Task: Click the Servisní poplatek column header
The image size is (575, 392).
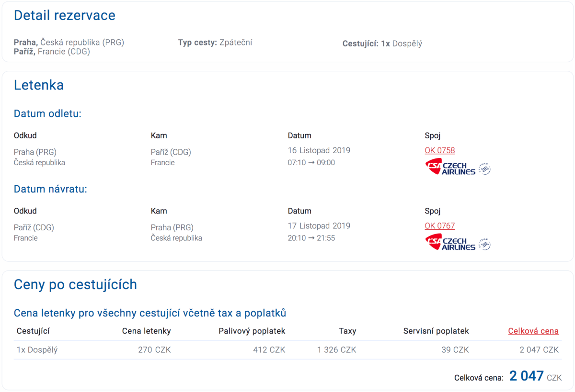Action: click(436, 331)
